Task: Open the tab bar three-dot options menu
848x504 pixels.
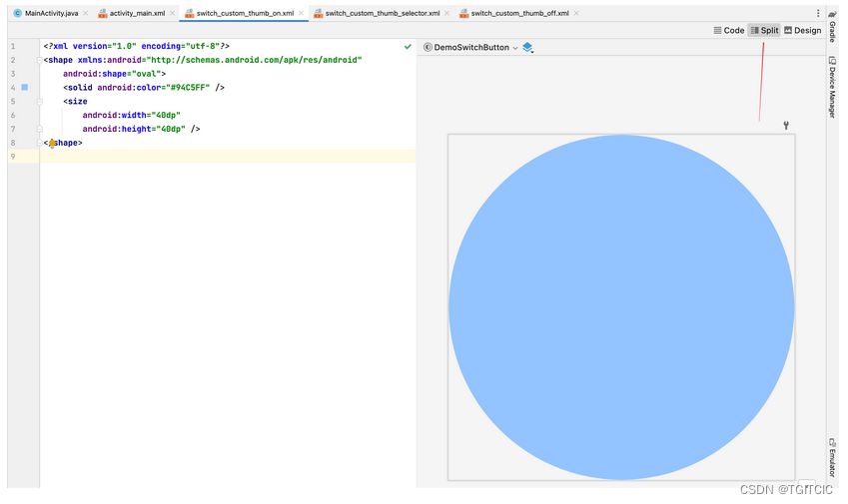Action: coord(819,13)
